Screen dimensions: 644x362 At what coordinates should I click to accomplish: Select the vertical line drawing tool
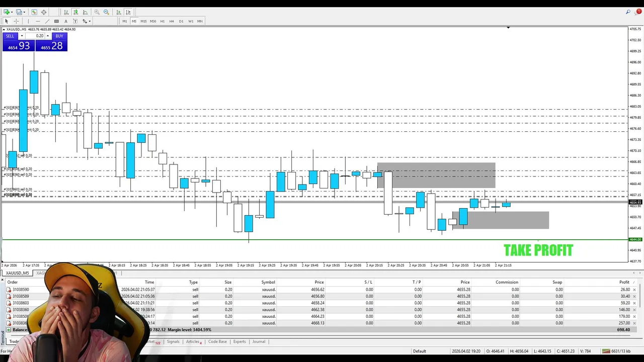[28, 21]
